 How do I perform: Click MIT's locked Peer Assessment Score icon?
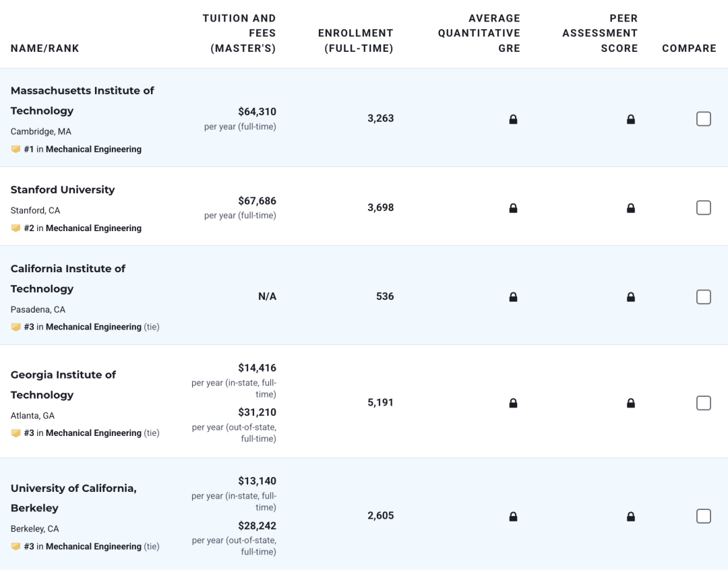[630, 119]
